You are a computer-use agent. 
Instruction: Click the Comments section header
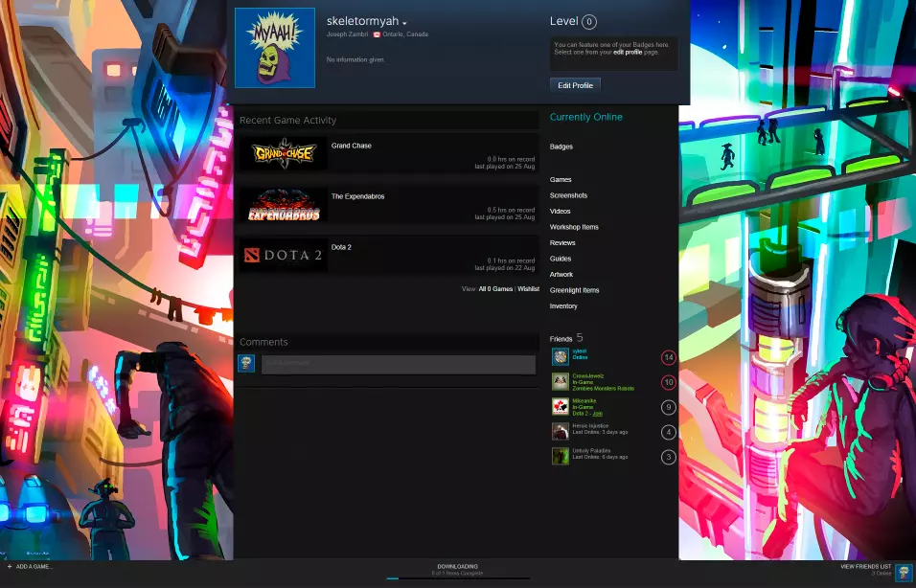pyautogui.click(x=263, y=342)
